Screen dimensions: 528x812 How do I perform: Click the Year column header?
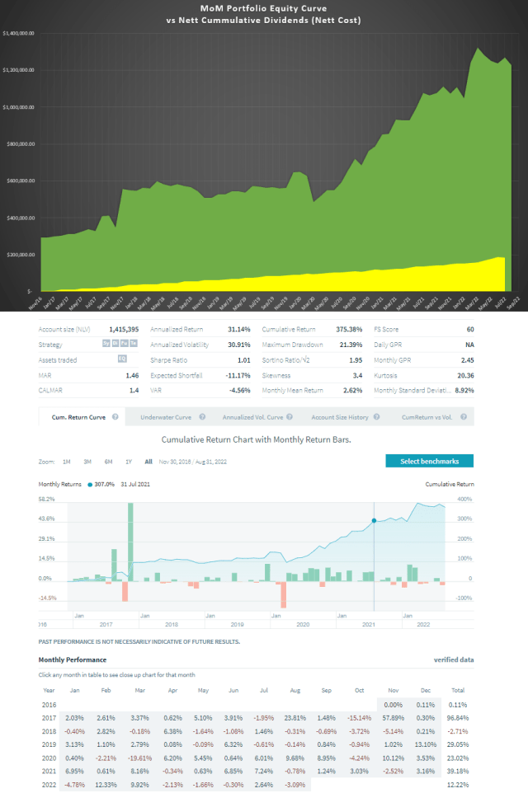coord(49,691)
